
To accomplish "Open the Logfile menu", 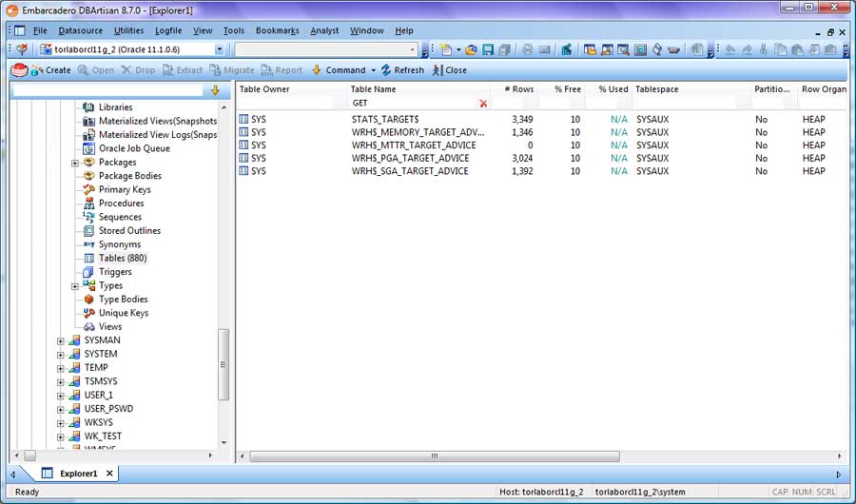I will (168, 30).
